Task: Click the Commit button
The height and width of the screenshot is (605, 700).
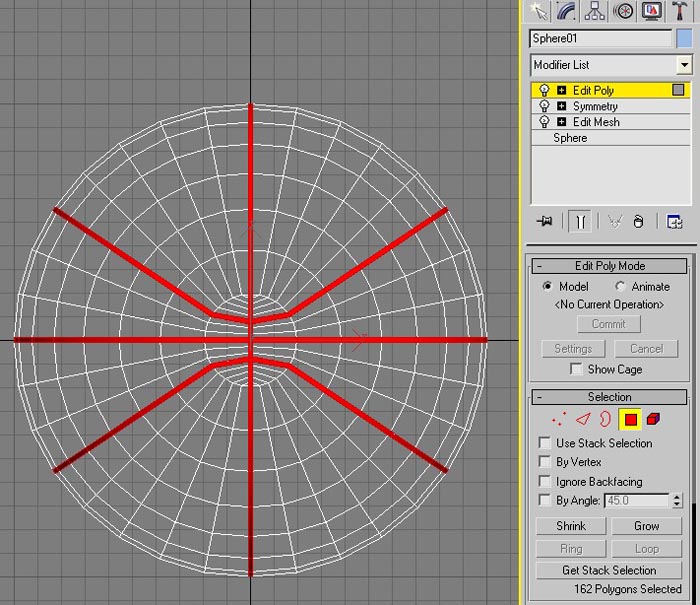Action: click(x=608, y=324)
